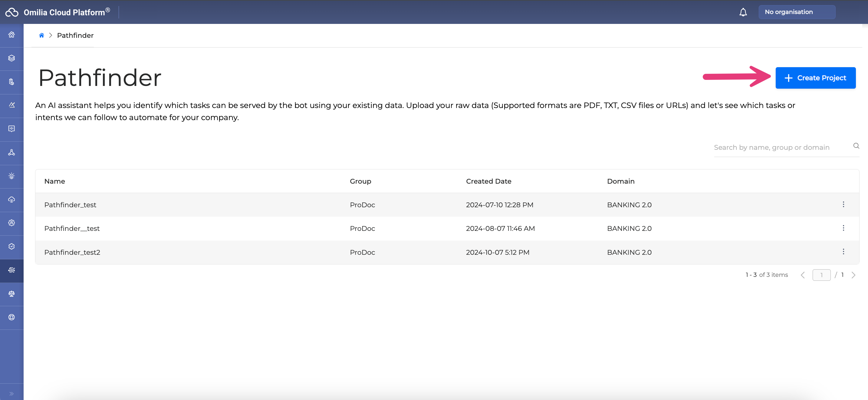The width and height of the screenshot is (868, 400).
Task: Go to the next page arrow
Action: click(x=853, y=275)
